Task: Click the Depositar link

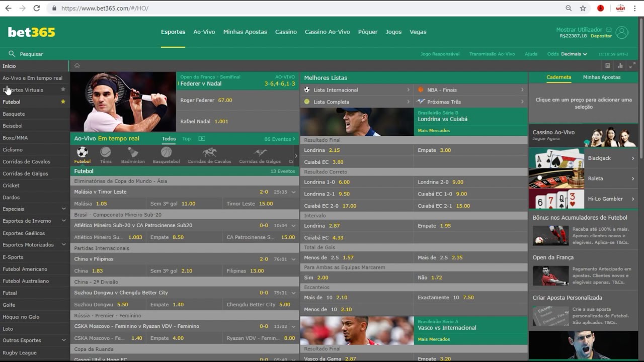Action: point(601,36)
